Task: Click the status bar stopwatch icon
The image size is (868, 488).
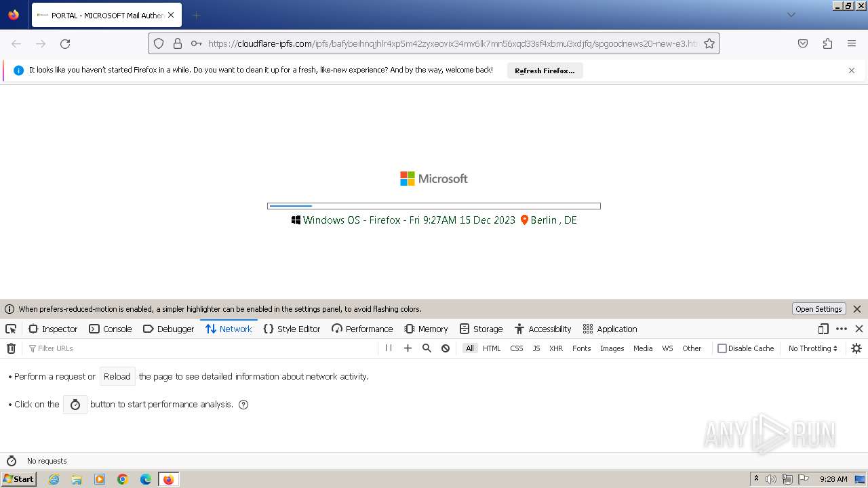Action: click(11, 461)
